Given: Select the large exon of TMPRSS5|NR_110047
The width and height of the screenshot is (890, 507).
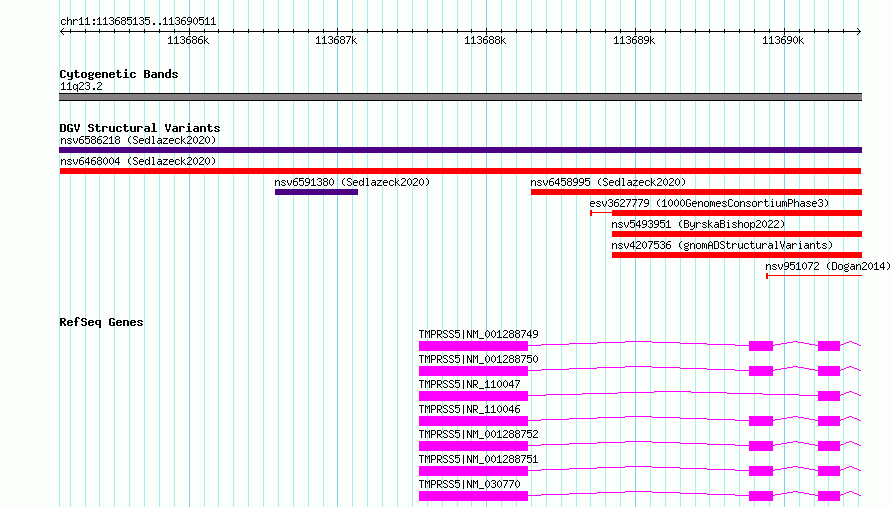Looking at the screenshot, I should pyautogui.click(x=473, y=396).
